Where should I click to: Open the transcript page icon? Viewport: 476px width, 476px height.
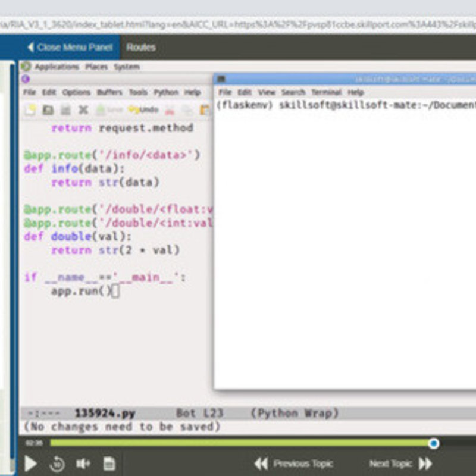coord(109,464)
